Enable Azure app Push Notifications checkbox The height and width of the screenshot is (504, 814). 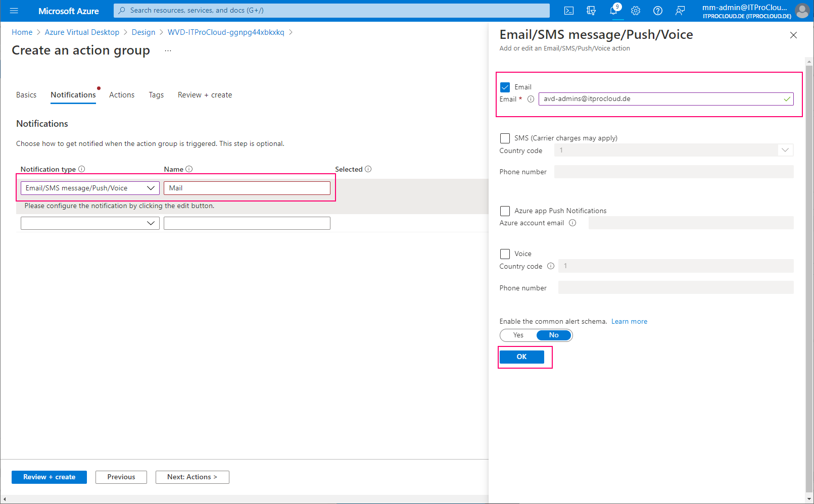pos(505,211)
